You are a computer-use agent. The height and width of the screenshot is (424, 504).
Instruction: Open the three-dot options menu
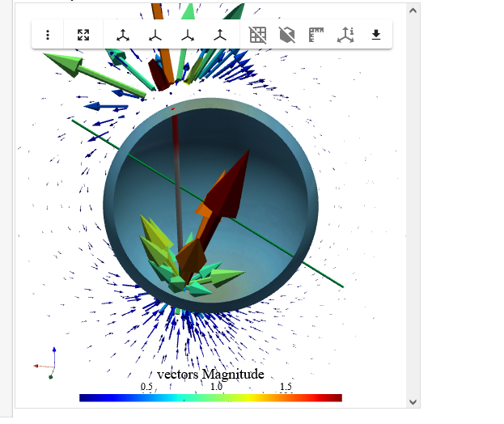(49, 35)
